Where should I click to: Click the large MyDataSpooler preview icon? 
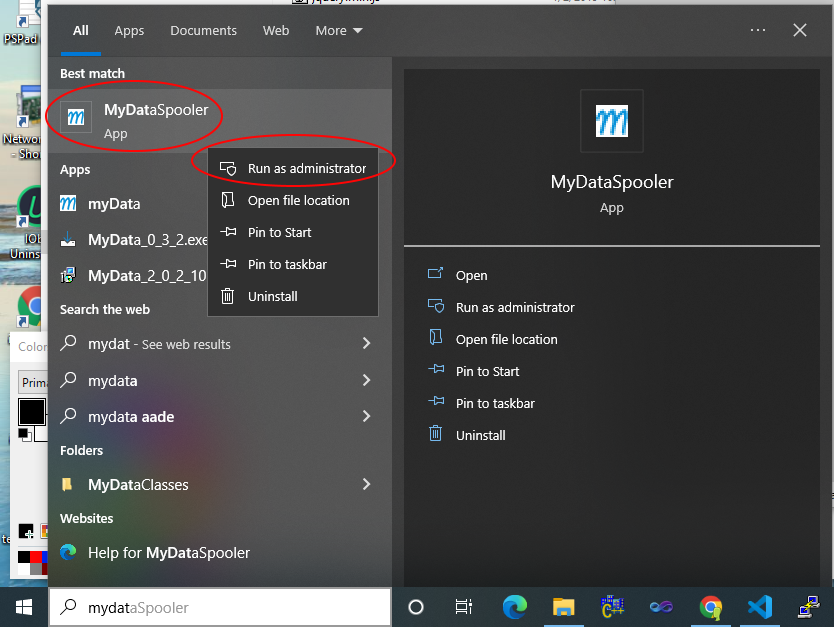(612, 121)
